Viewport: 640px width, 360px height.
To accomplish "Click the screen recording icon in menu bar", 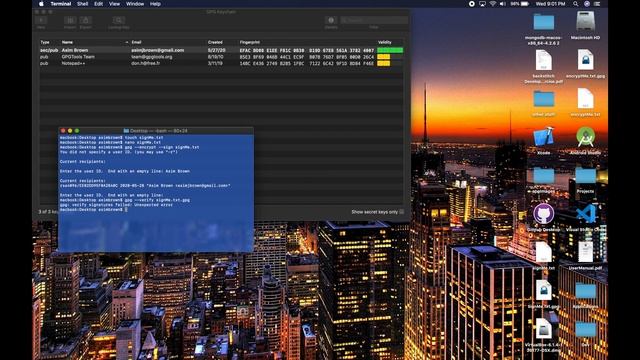I will pyautogui.click(x=471, y=4).
